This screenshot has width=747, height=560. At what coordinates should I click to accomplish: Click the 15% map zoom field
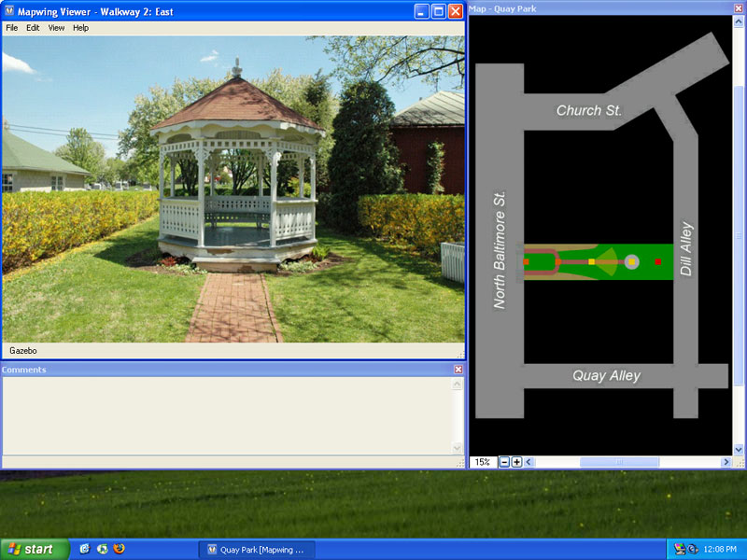(483, 462)
